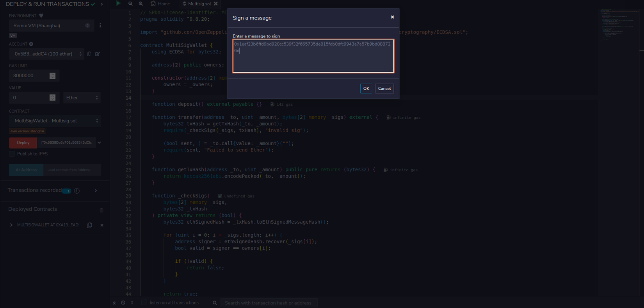Click the zoom out magnifier icon

130,4
